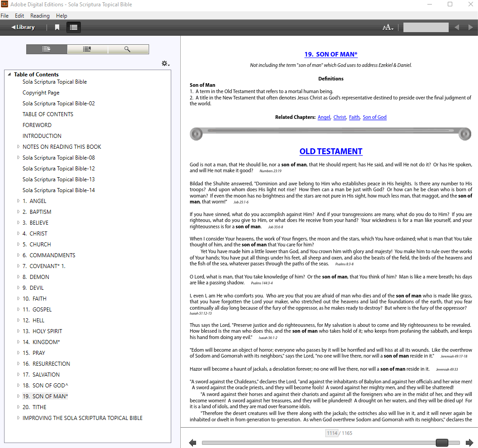The width and height of the screenshot is (478, 448).
Task: Select 15. PRAY chapter
Action: click(x=34, y=353)
